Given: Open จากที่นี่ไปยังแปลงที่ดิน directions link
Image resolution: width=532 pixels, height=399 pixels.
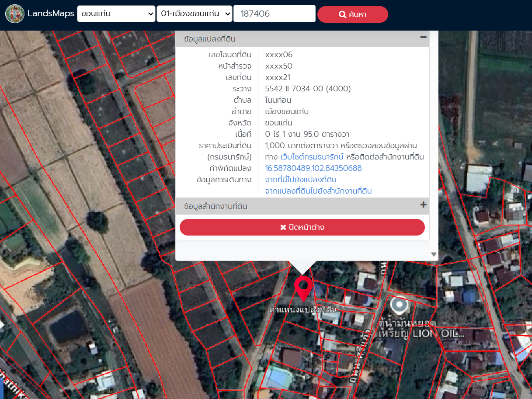Looking at the screenshot, I should click(301, 180).
